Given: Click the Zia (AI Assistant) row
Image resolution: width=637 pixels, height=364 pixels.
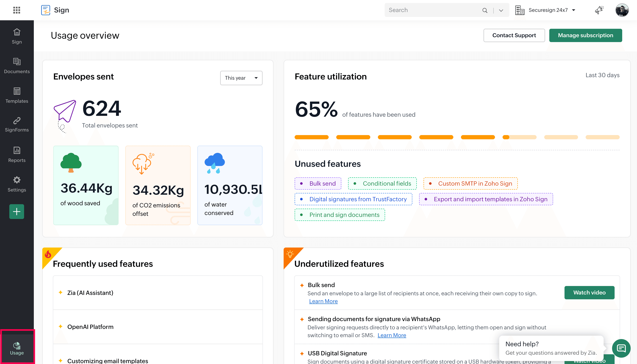Looking at the screenshot, I should pos(158,293).
